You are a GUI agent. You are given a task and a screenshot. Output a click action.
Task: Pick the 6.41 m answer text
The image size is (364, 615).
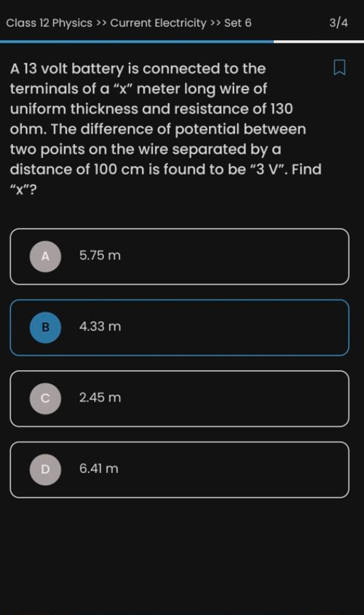coord(98,469)
